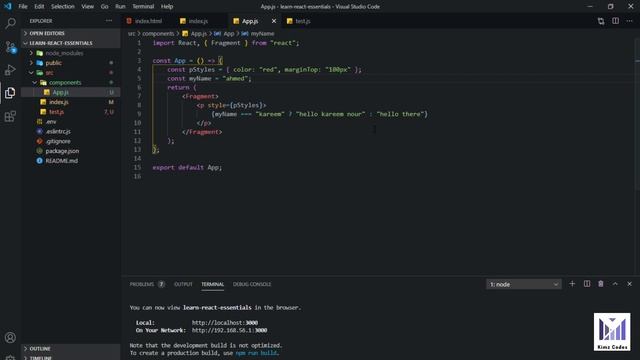This screenshot has height=360, width=640.
Task: Switch to the Output panel tab
Action: point(183,284)
